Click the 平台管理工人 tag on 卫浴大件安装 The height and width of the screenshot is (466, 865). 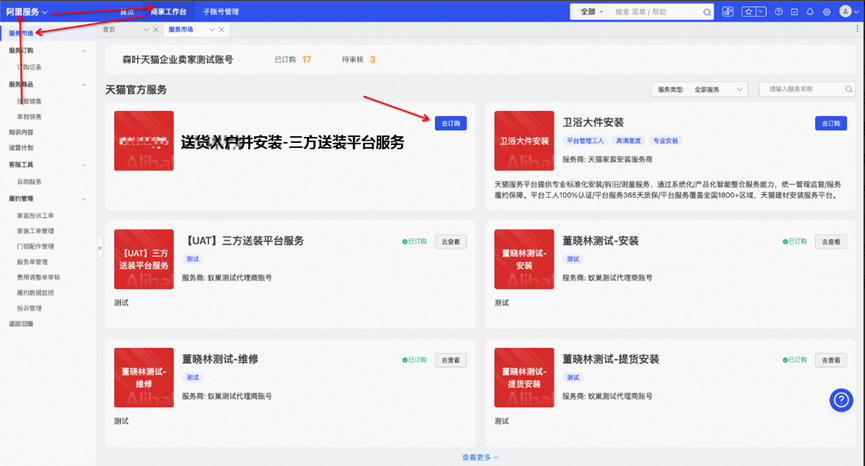(x=585, y=141)
